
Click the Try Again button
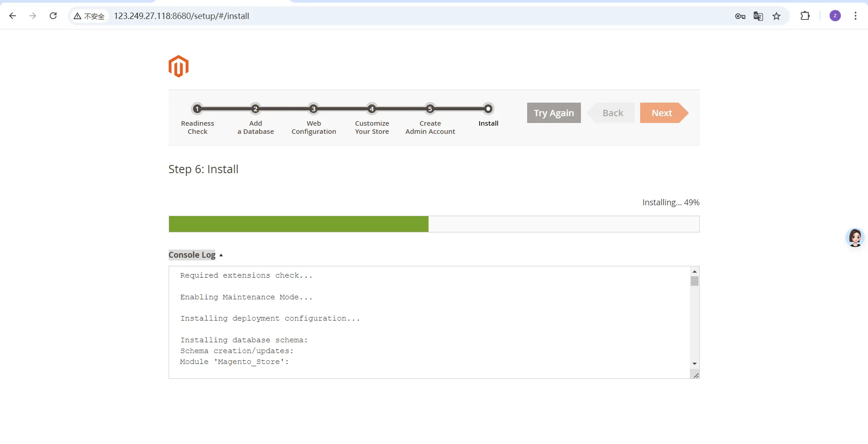[554, 113]
